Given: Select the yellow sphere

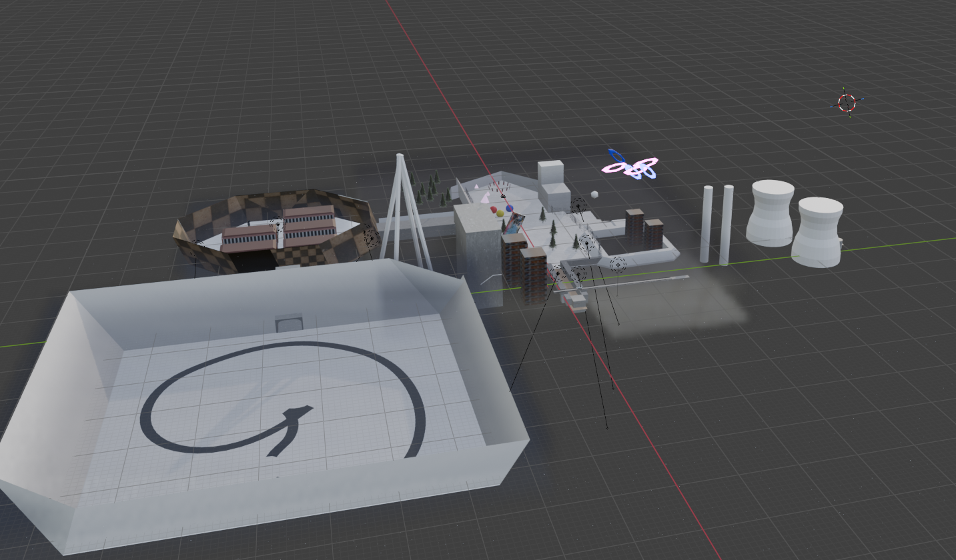Looking at the screenshot, I should 500,213.
